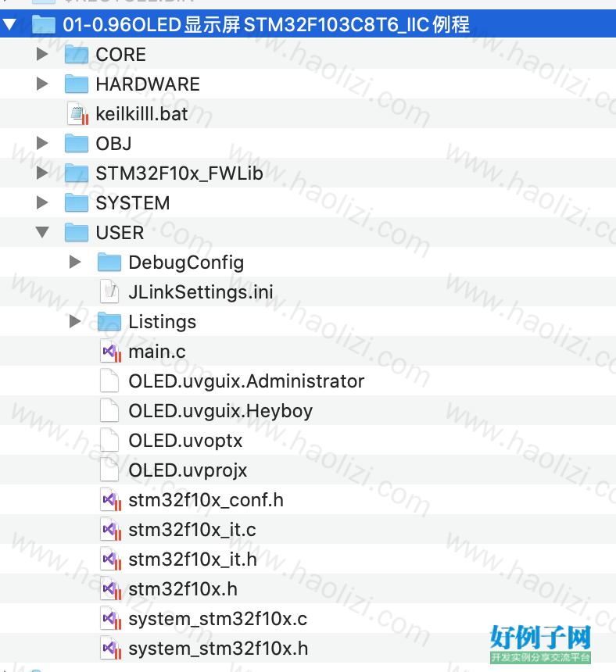Click the stm32f10x_conf.h file icon
This screenshot has height=672, width=616.
pos(111,499)
